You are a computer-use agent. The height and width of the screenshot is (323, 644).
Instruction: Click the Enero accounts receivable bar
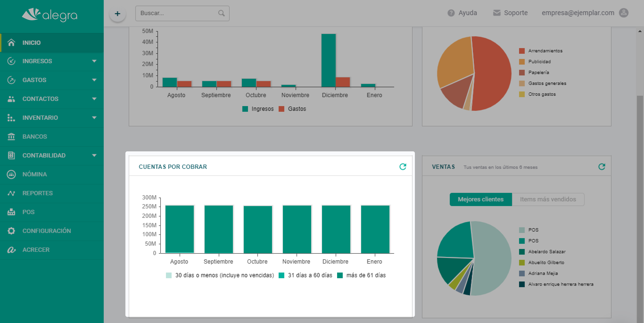(375, 229)
